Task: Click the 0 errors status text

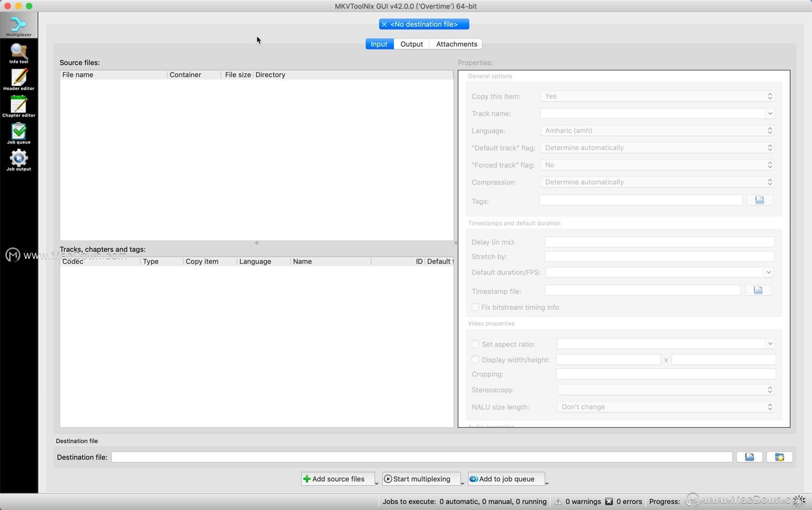Action: coord(629,501)
